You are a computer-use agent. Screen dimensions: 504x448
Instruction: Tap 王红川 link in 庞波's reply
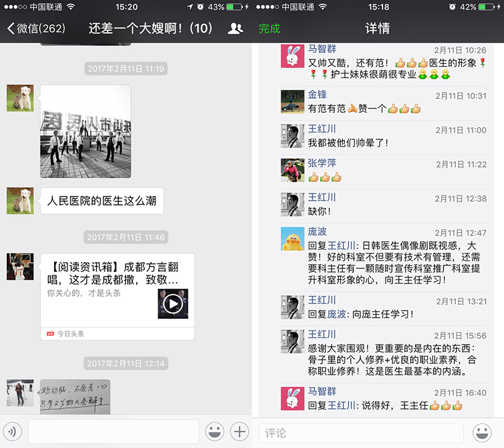point(341,246)
